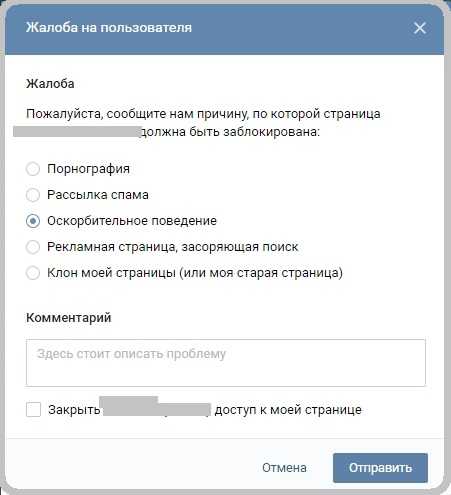451x495 pixels.
Task: Click the Оскорбительное поведение label text
Action: click(132, 221)
